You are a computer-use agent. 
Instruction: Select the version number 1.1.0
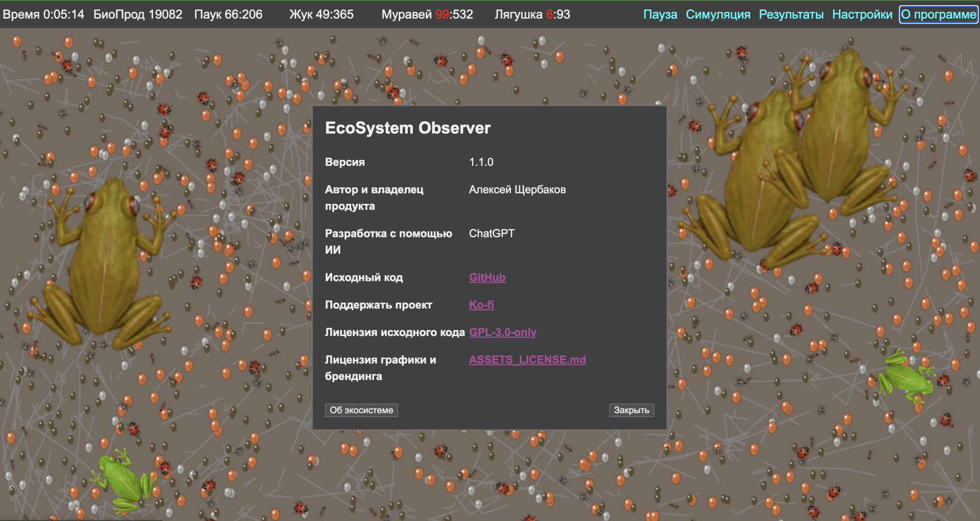481,162
